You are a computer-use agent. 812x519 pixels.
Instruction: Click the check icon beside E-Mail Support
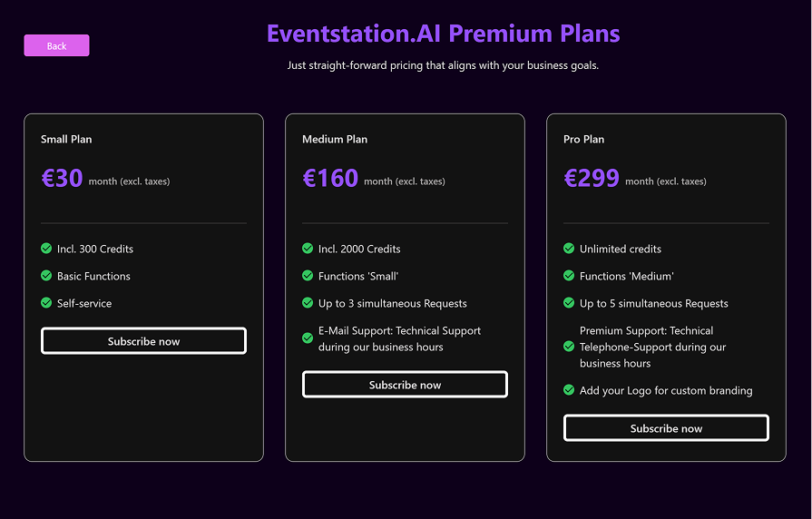click(308, 338)
